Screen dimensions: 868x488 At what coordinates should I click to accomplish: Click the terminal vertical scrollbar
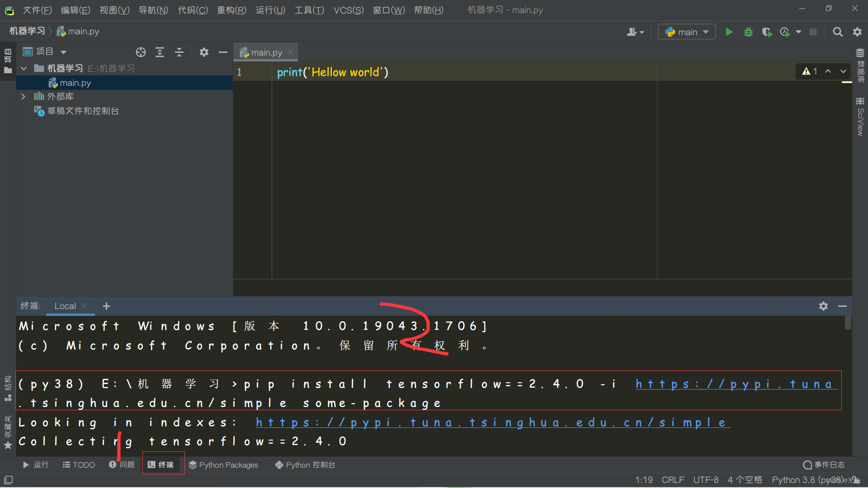[x=848, y=323]
